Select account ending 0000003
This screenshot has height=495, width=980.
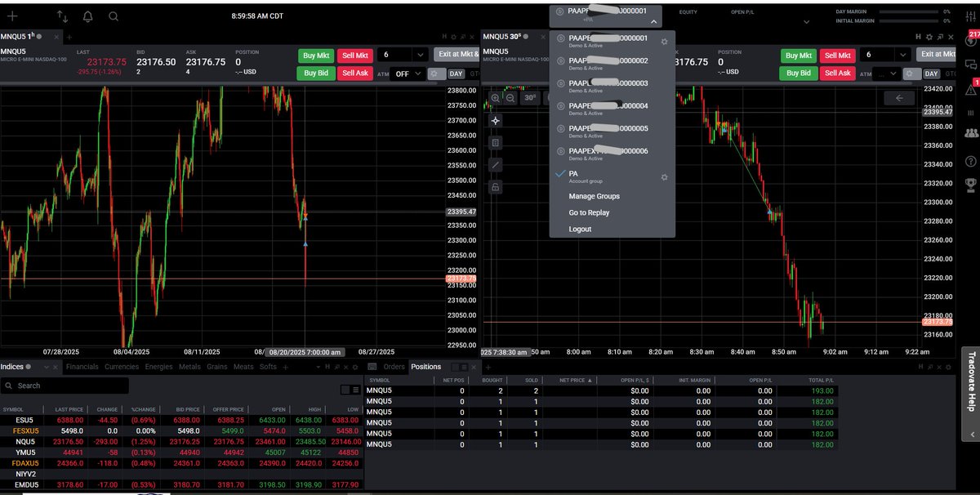tap(612, 86)
